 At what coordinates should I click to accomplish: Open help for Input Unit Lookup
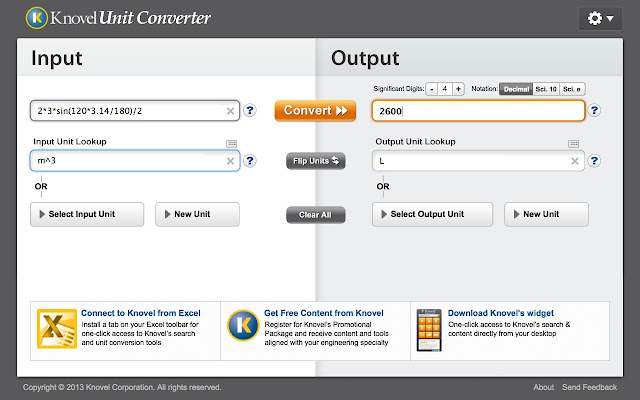click(x=250, y=161)
